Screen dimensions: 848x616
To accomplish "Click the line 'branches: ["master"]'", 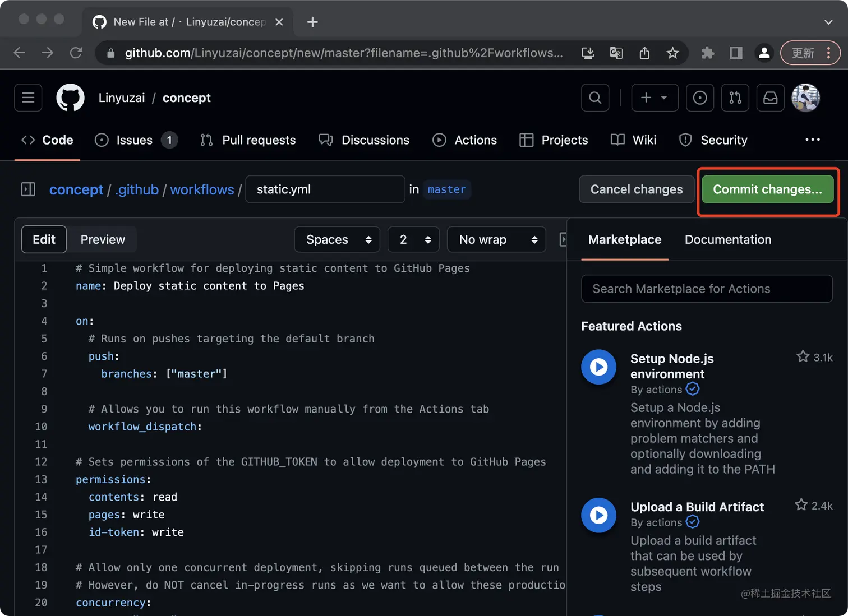I will [164, 374].
